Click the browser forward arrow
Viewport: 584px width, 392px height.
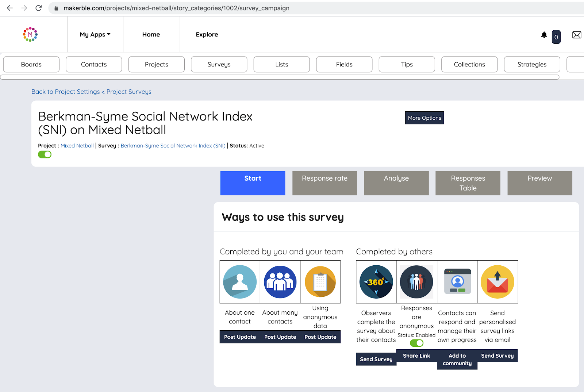pyautogui.click(x=24, y=8)
